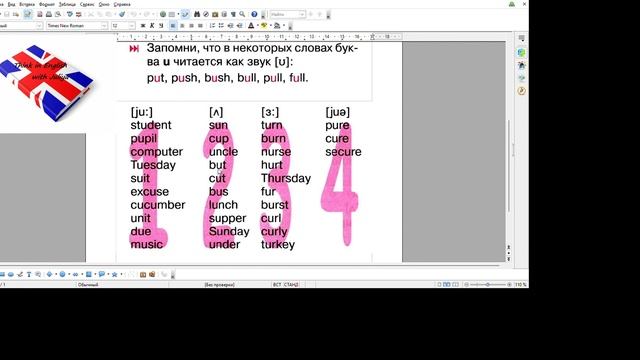This screenshot has height=360, width=640.
Task: Open the Basic Shapes dropdown arrow
Action: coord(56,274)
